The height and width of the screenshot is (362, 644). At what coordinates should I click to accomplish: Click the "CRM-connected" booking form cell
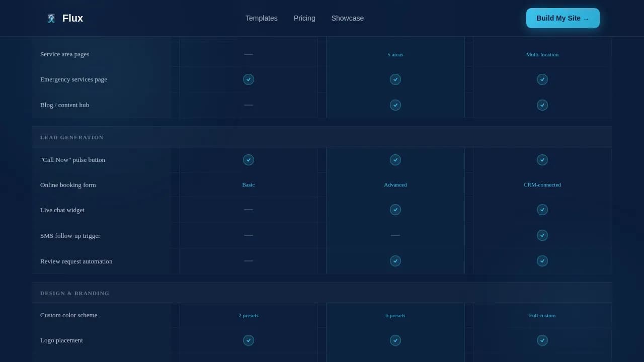[x=542, y=185]
